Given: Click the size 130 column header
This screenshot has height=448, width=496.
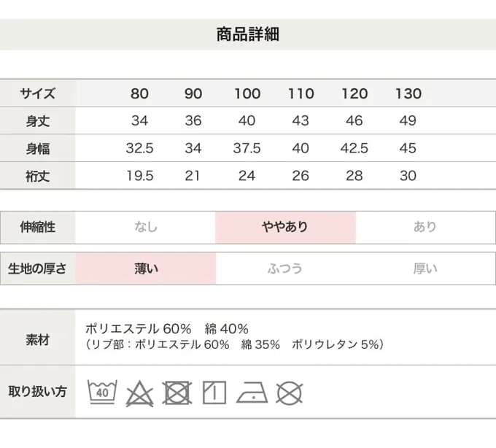Looking at the screenshot, I should point(408,93).
